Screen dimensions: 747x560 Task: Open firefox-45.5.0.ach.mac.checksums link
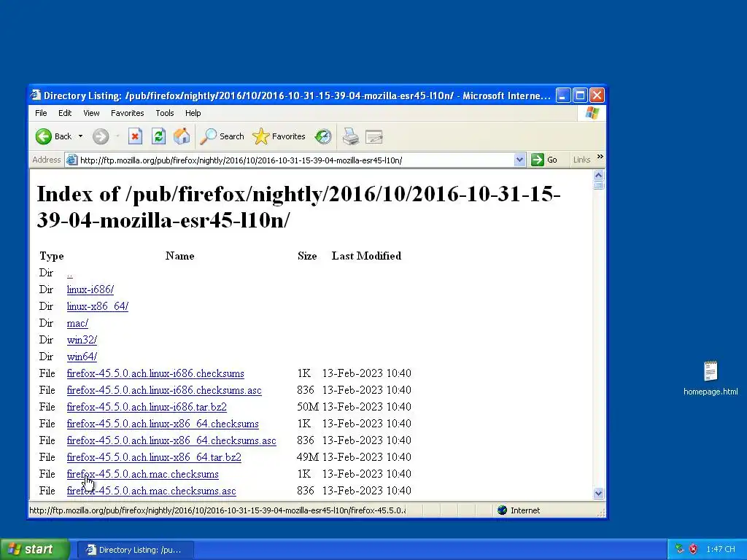[x=142, y=474]
